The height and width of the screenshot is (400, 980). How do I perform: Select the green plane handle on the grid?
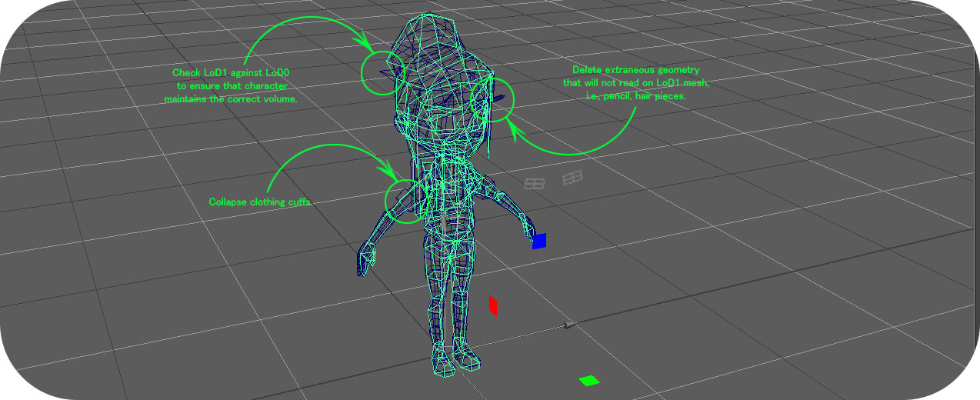589,380
